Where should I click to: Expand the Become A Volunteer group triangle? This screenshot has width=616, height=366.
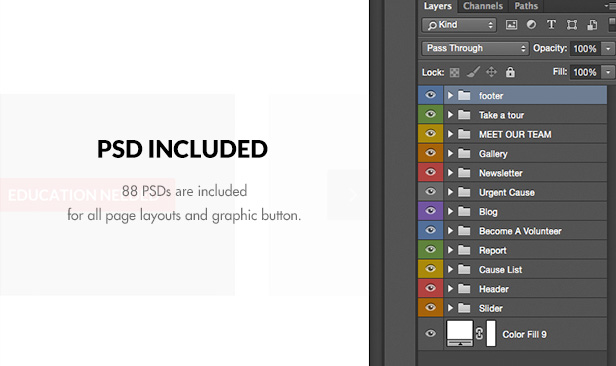coord(450,231)
